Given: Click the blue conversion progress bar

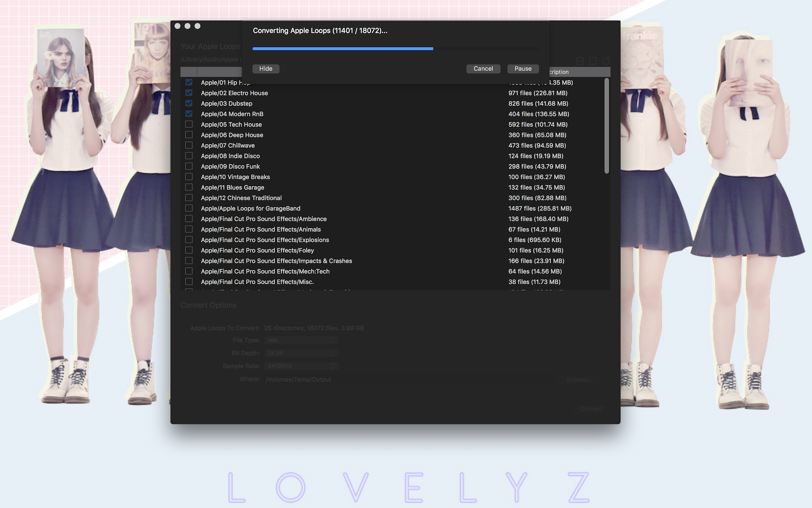Looking at the screenshot, I should coord(343,48).
